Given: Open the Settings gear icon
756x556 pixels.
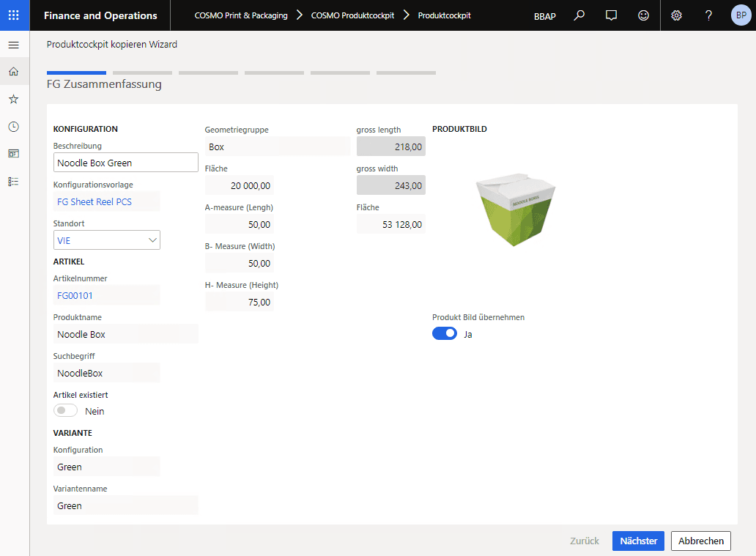Looking at the screenshot, I should click(676, 15).
